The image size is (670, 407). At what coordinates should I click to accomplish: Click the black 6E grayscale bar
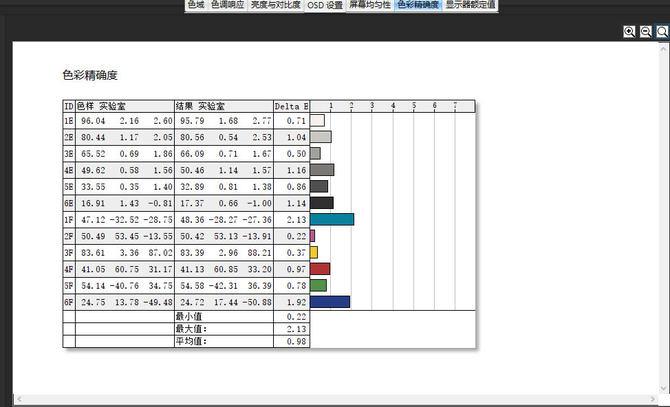click(x=322, y=203)
